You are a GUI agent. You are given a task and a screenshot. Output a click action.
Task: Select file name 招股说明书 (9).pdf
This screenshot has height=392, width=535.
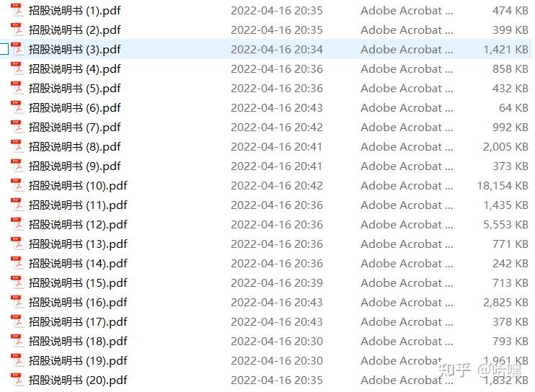pos(75,166)
